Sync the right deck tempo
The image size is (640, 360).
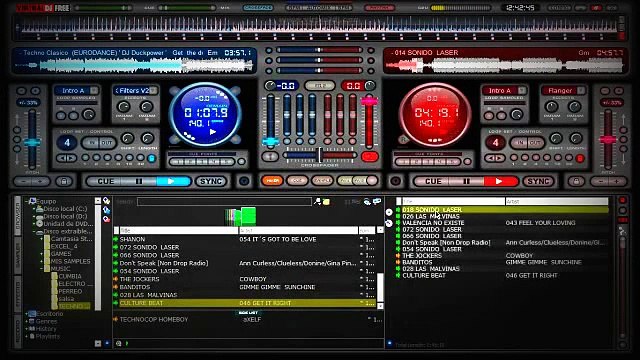[538, 181]
